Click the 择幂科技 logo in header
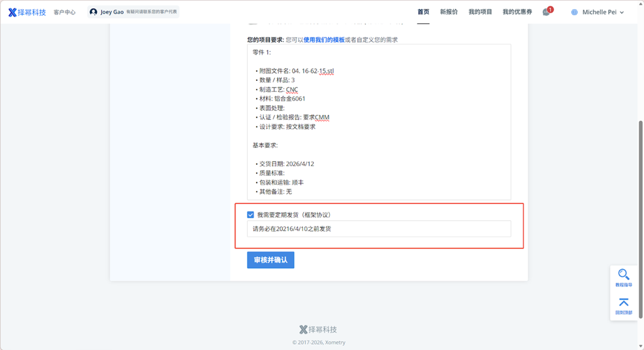Viewport: 644px width, 350px height. (27, 12)
